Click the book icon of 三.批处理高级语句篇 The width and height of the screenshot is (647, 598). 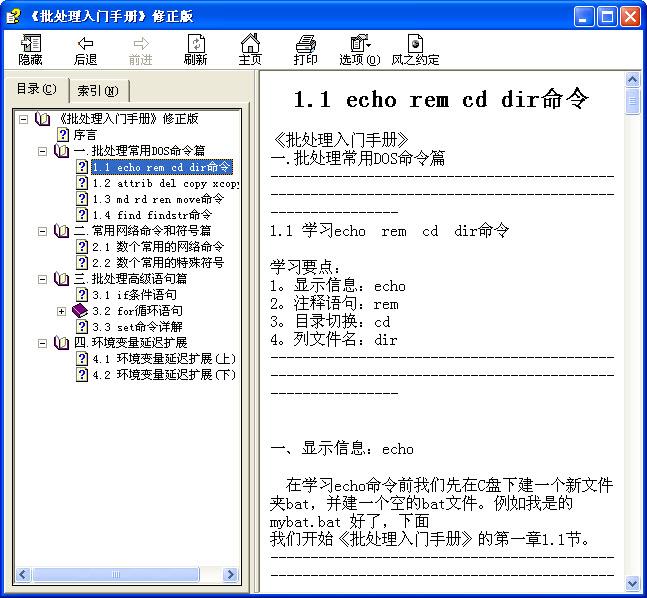coord(61,279)
